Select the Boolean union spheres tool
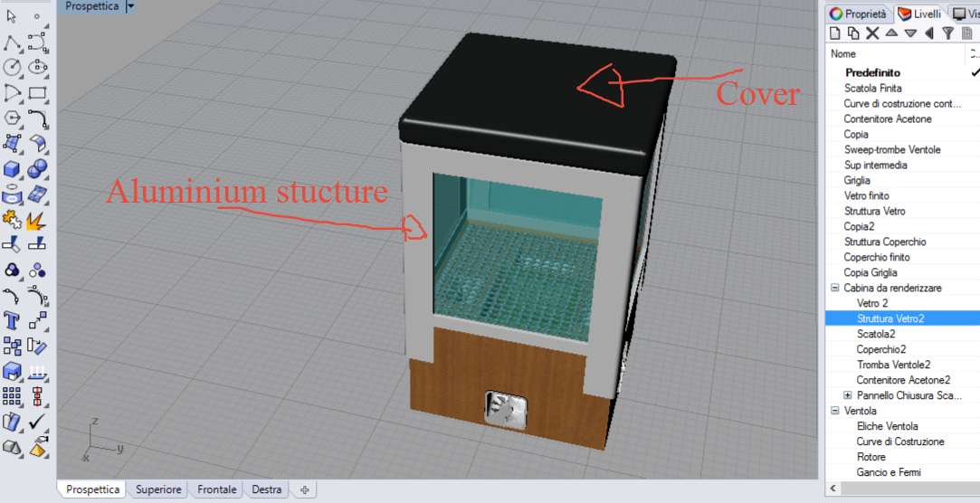Image resolution: width=980 pixels, height=503 pixels. pyautogui.click(x=37, y=168)
